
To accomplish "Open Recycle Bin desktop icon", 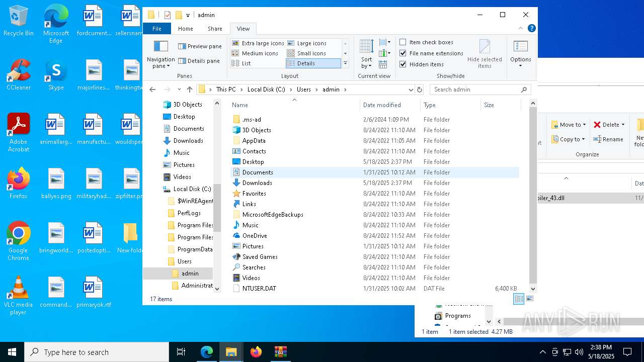I will point(19,21).
